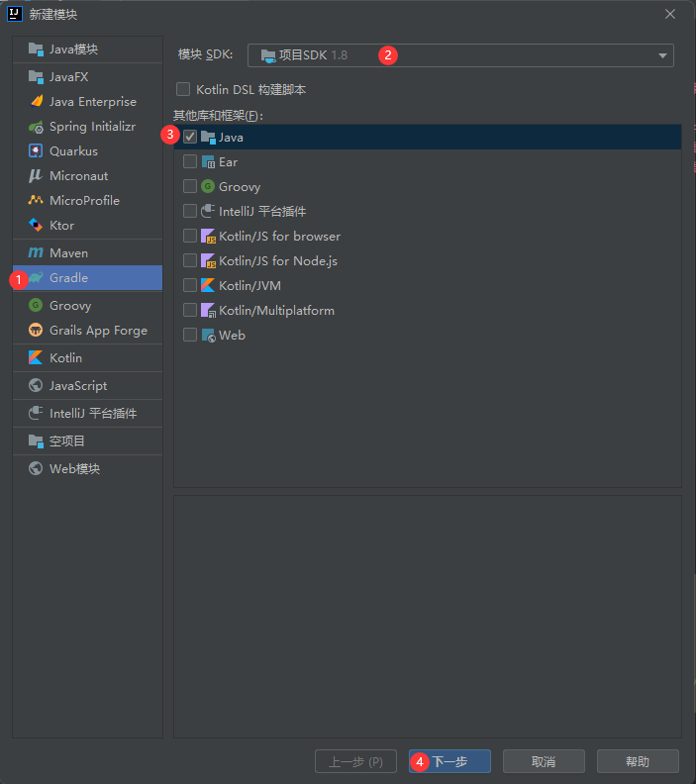Click the Kotlin/Multiplatform icon
Image resolution: width=696 pixels, height=784 pixels.
click(x=208, y=310)
